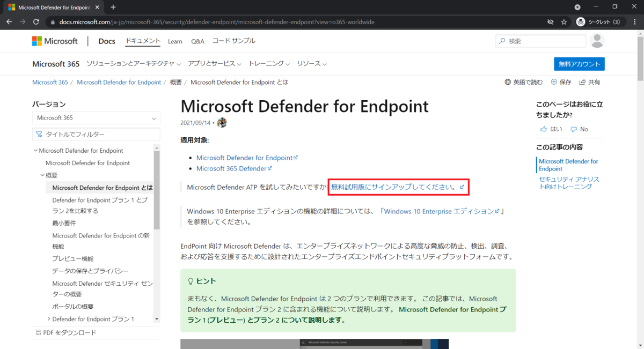
Task: Open the incognito profile indicator
Action: [x=599, y=22]
